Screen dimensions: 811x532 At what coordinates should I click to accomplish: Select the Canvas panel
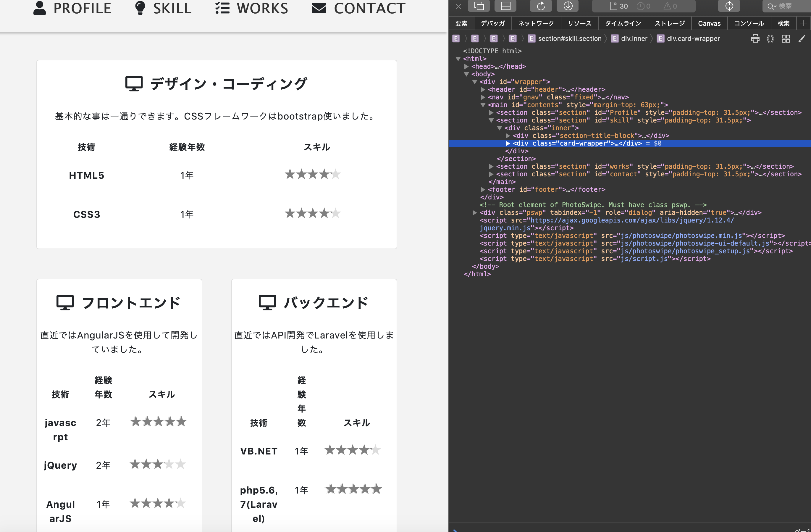point(710,24)
